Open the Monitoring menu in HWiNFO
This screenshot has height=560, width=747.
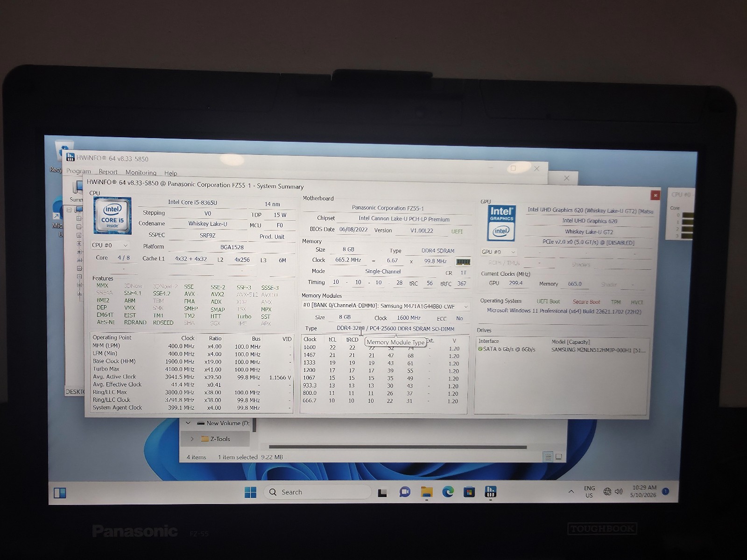click(x=141, y=172)
